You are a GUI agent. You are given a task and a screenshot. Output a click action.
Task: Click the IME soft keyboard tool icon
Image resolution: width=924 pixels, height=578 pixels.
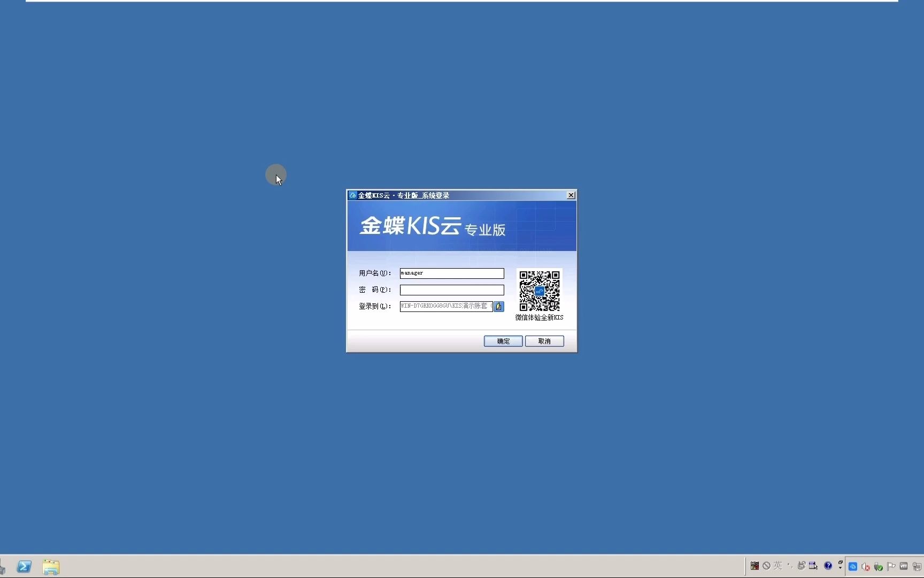[802, 566]
